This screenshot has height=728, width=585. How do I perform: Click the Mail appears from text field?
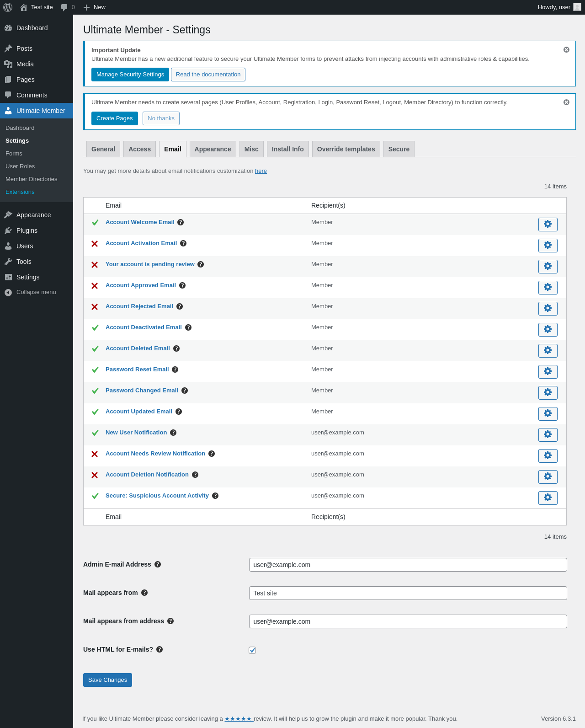coord(408,593)
